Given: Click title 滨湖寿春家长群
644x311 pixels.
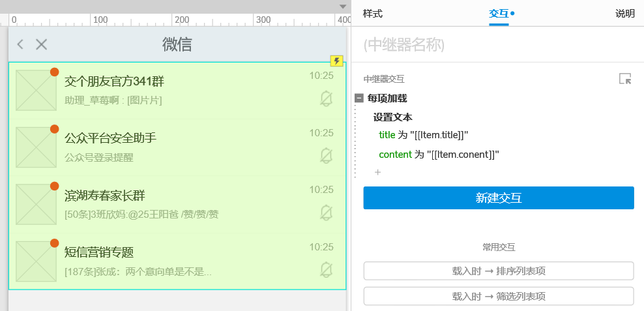Looking at the screenshot, I should click(x=105, y=196).
